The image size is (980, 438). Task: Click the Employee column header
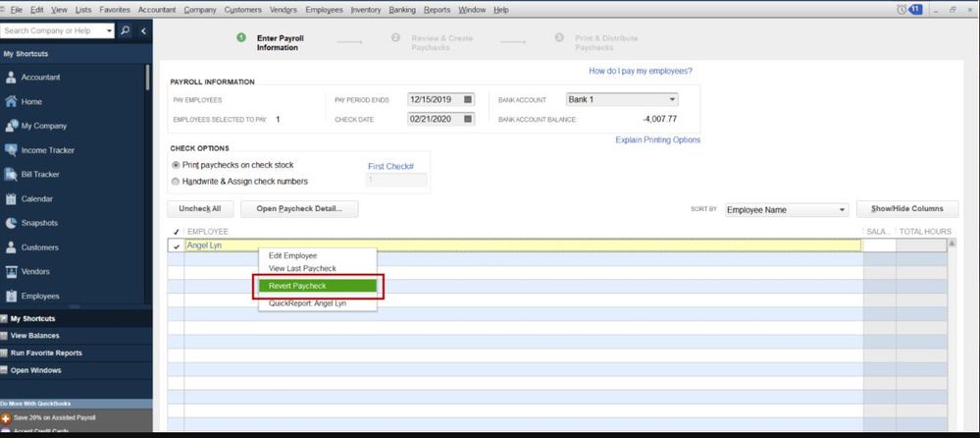[208, 232]
